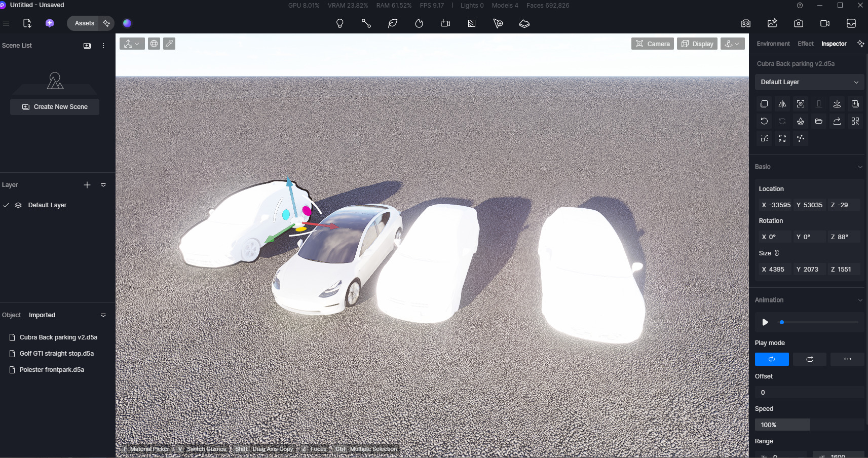The width and height of the screenshot is (868, 458).
Task: Click the Create New Scene button
Action: (55, 107)
